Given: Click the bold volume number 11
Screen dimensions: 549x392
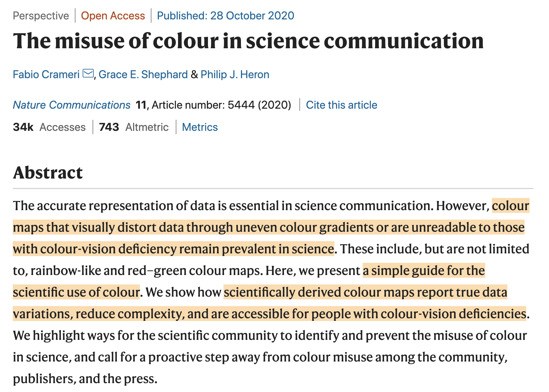Looking at the screenshot, I should coord(141,105).
